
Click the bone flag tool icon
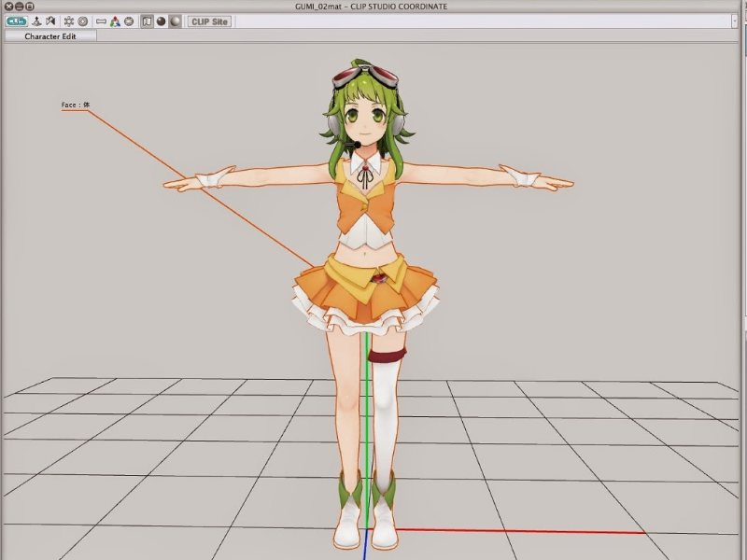50,21
